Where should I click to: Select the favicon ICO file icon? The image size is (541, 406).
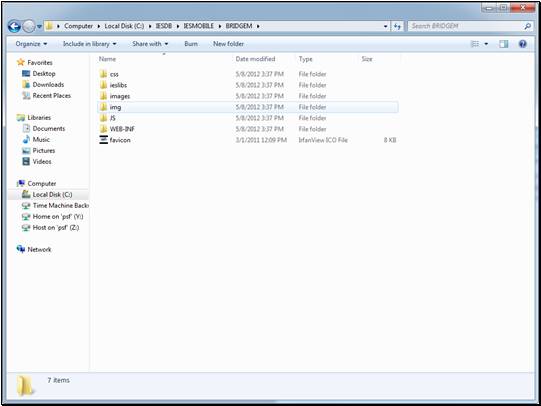click(104, 140)
